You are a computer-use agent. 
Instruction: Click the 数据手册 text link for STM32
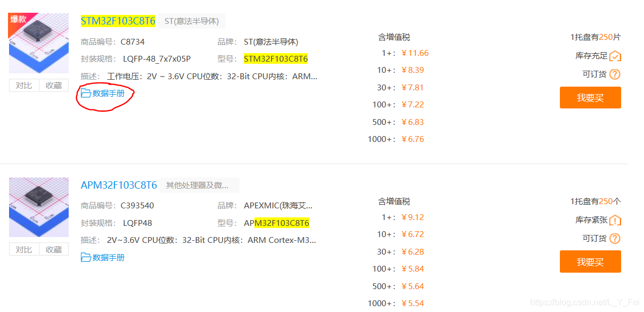pos(109,94)
